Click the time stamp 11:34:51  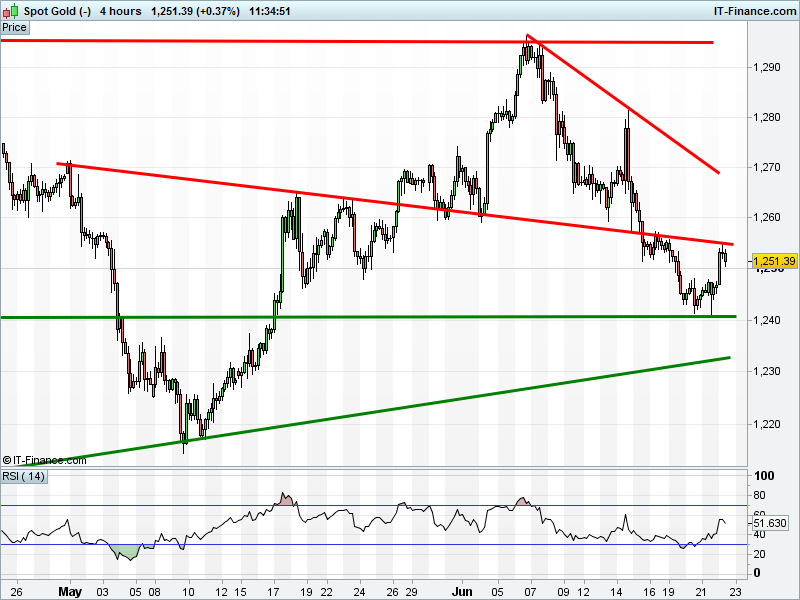[x=269, y=11]
